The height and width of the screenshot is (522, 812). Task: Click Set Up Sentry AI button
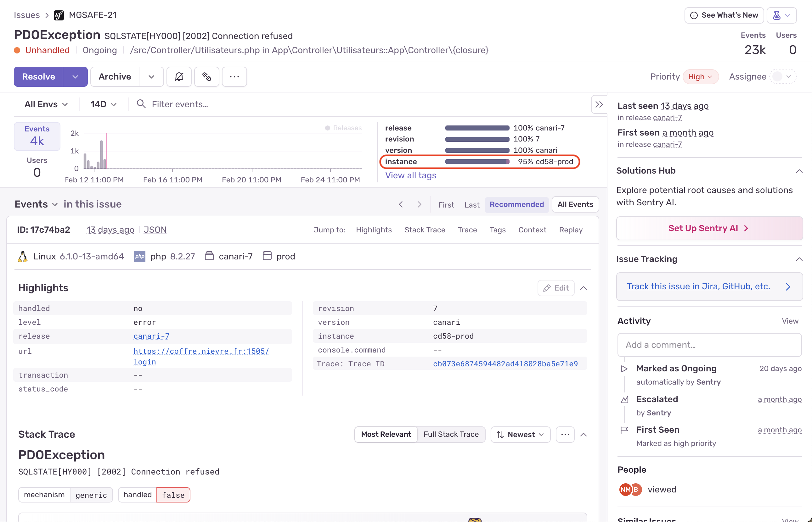pos(709,229)
